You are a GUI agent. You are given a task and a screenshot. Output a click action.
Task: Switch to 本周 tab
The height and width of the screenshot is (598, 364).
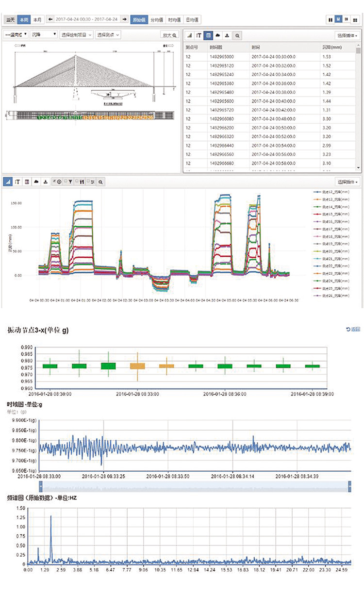tap(24, 20)
